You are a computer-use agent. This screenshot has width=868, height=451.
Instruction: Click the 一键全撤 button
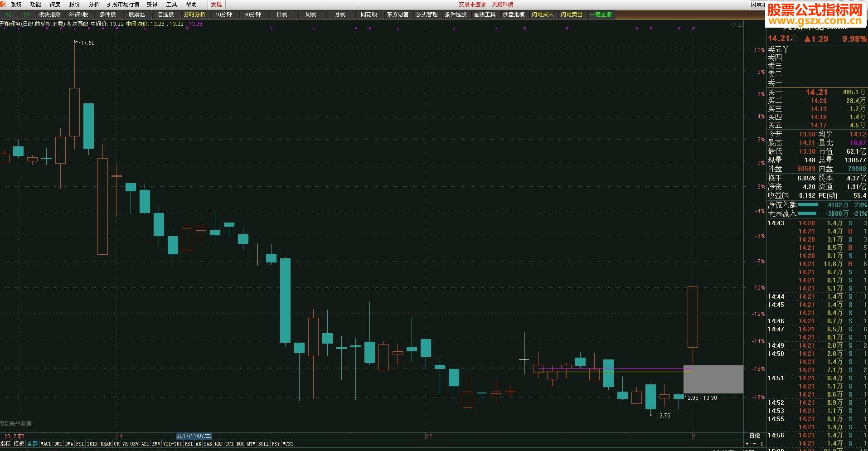click(x=601, y=15)
